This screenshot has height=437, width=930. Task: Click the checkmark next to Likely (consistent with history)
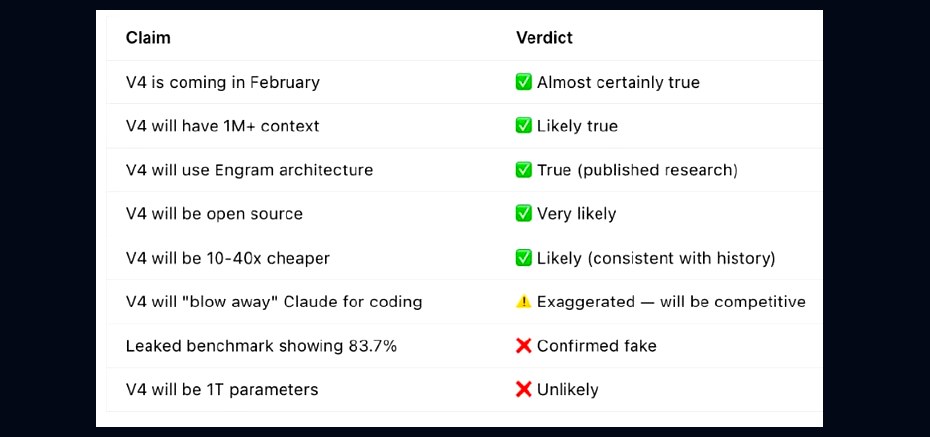click(x=523, y=258)
